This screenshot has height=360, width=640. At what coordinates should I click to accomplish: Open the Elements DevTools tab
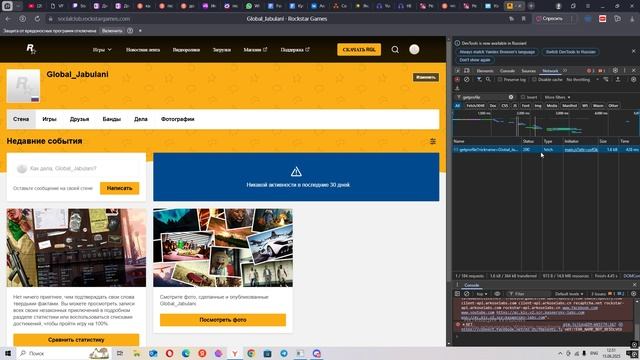(x=485, y=71)
